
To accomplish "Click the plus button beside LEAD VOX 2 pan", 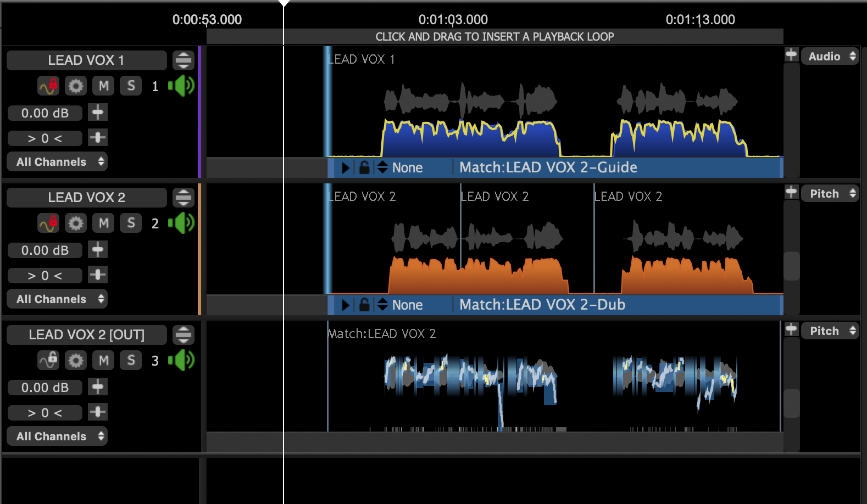I will coord(98,275).
